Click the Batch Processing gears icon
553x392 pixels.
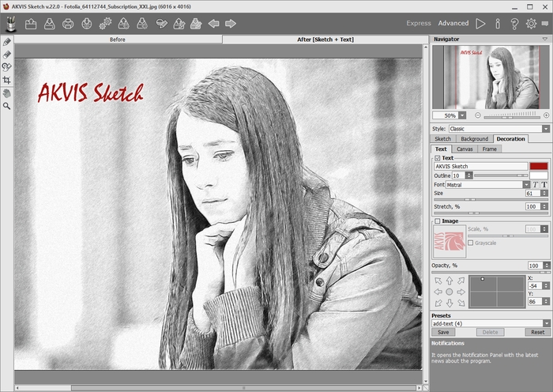(105, 24)
